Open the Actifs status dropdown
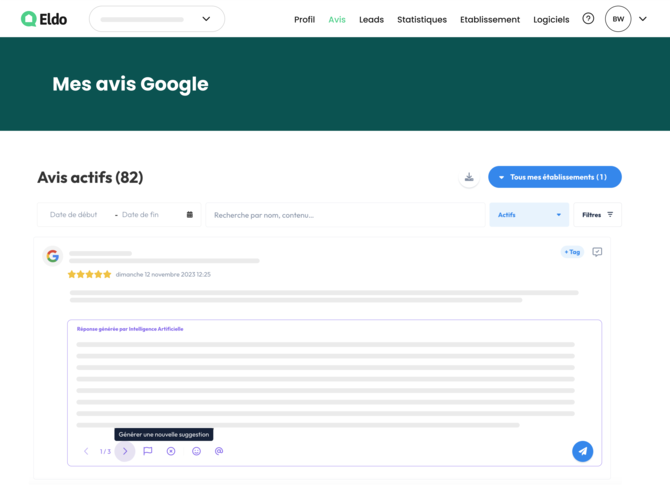Screen dimensions: 670x495 529,215
